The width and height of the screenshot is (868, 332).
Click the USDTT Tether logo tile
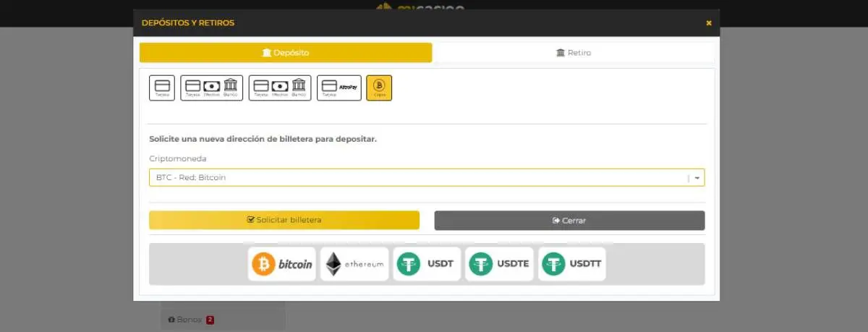tap(571, 264)
